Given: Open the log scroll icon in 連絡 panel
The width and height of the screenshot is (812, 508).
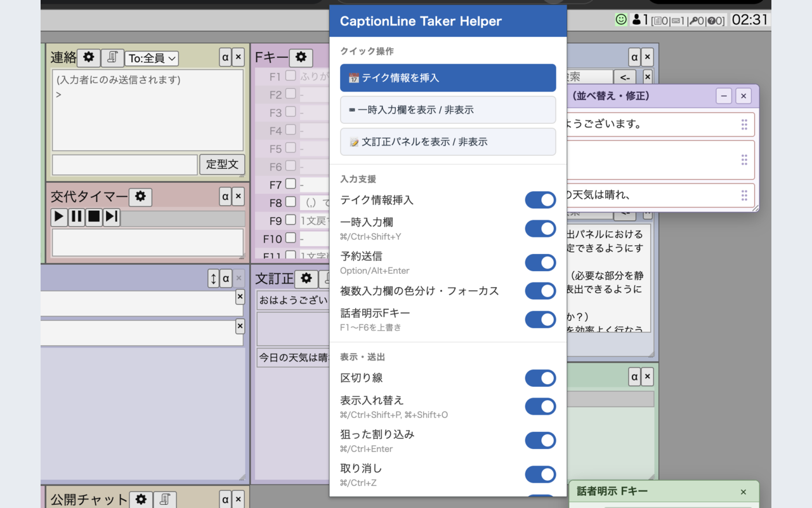Looking at the screenshot, I should click(112, 58).
